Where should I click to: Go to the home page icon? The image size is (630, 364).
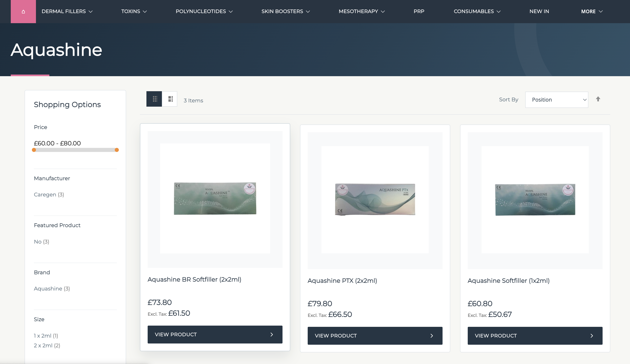(x=23, y=12)
